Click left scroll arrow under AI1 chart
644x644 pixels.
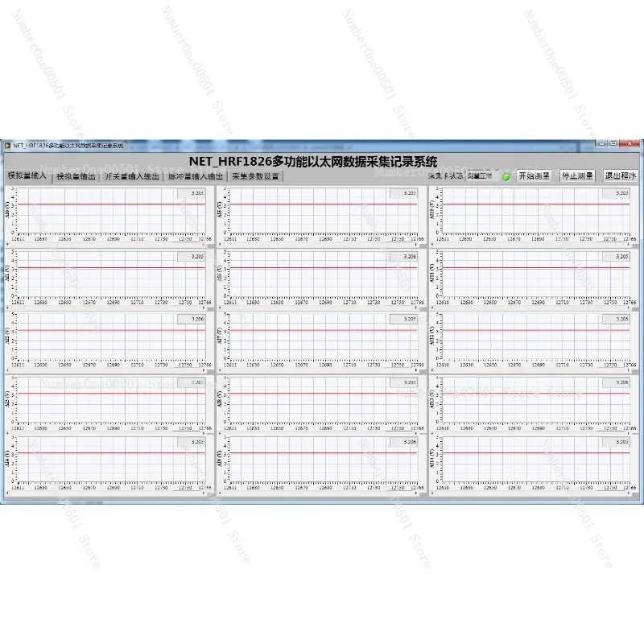[7, 308]
